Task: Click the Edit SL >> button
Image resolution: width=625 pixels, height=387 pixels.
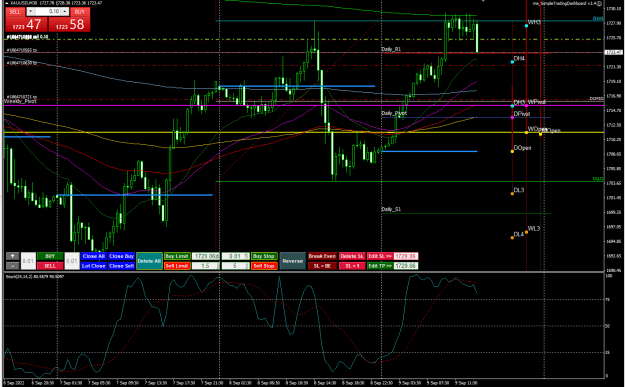Action: [x=380, y=256]
